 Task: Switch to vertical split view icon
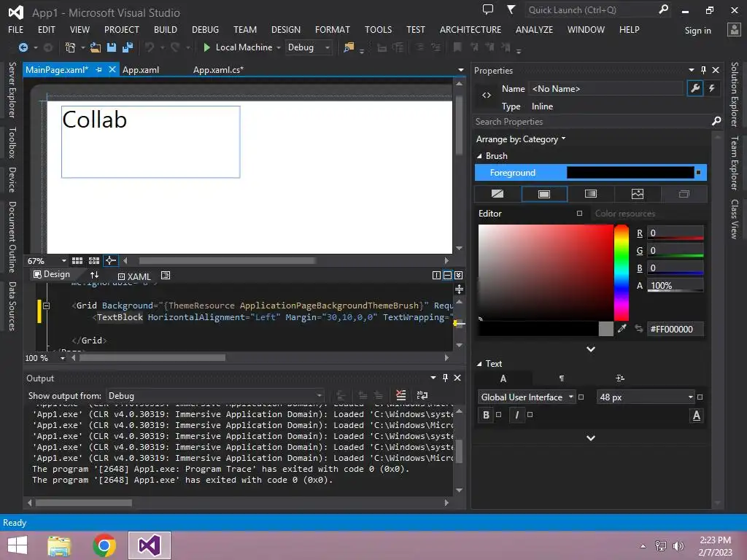(436, 275)
